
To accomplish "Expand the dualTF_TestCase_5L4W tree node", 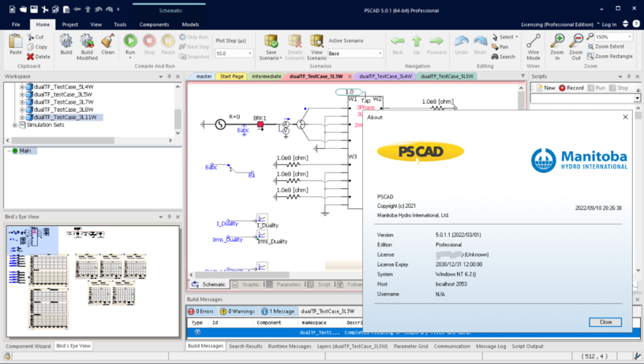I will pos(22,87).
